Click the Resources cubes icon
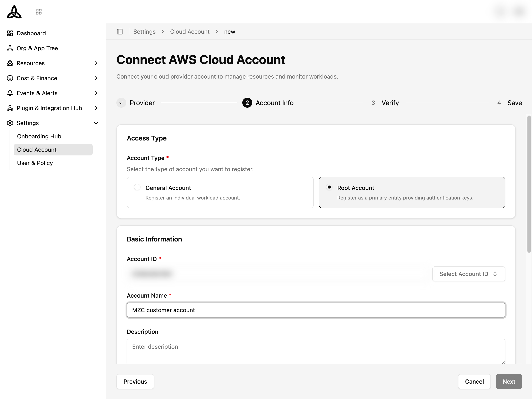This screenshot has width=532, height=399. point(10,63)
